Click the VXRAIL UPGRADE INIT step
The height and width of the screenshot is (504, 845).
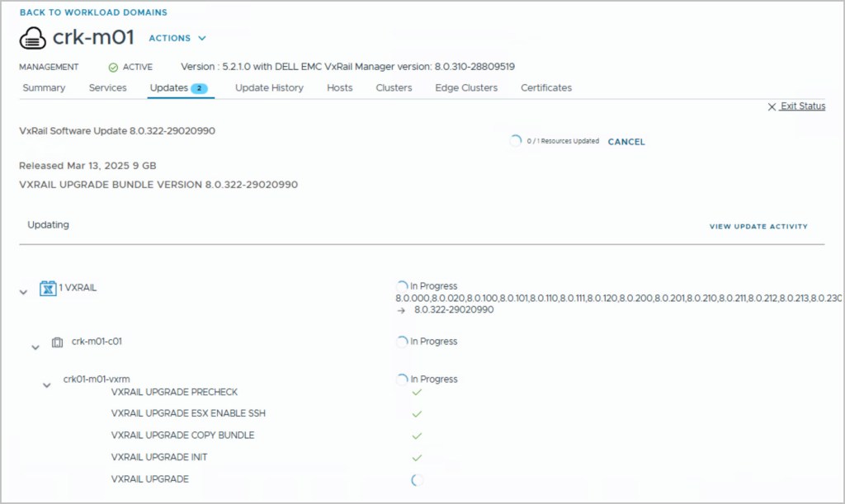point(159,457)
